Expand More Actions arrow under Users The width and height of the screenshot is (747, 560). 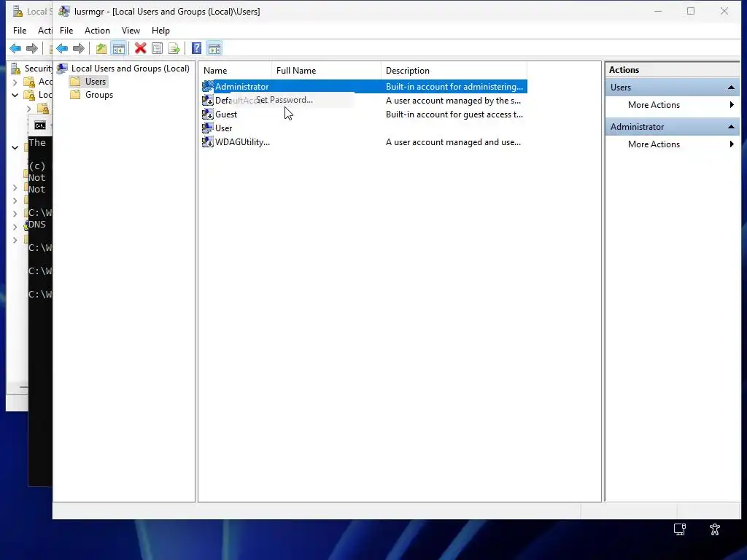click(x=732, y=105)
